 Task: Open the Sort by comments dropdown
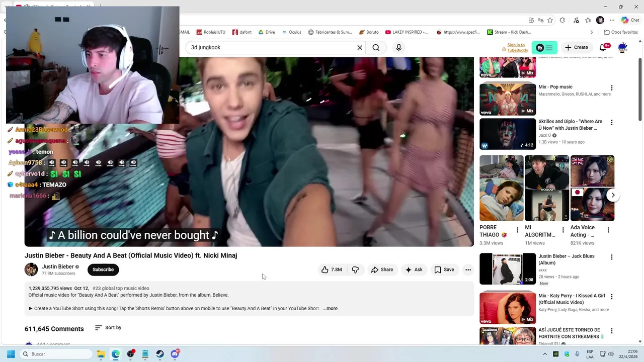coord(108,328)
